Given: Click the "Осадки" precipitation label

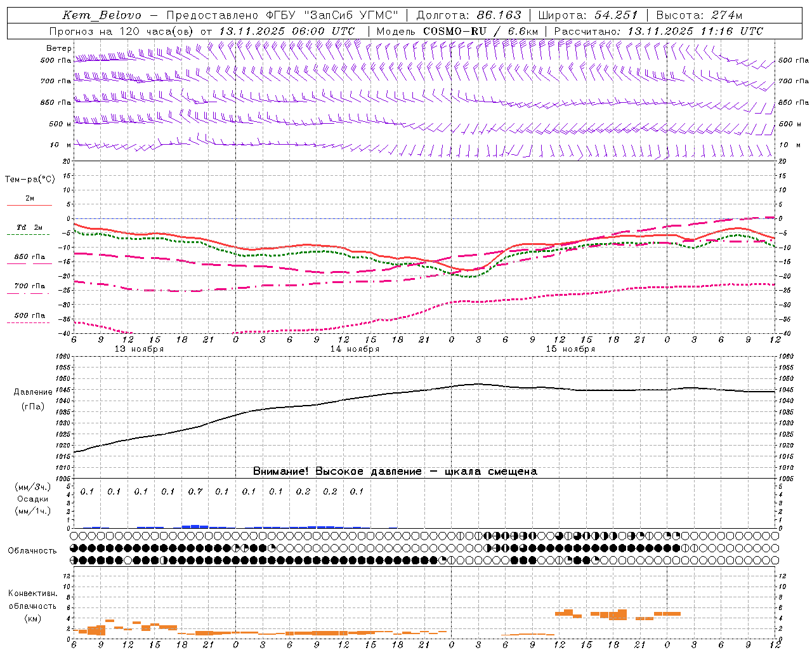Looking at the screenshot, I should click(x=32, y=499).
